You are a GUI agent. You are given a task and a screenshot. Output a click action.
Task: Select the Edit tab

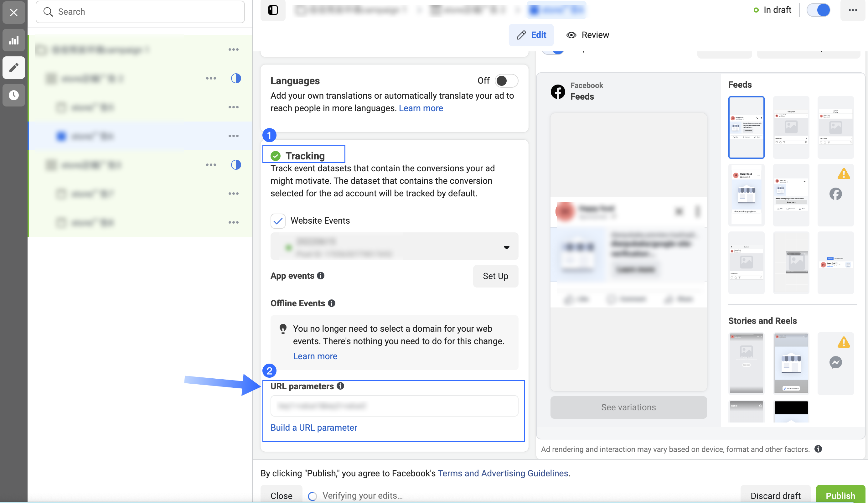click(531, 35)
